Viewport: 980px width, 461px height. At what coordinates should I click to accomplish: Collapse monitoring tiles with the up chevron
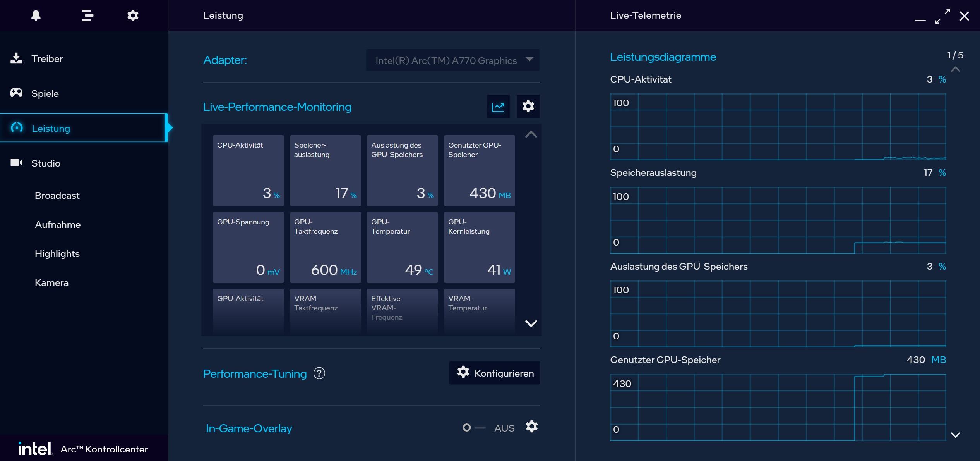click(531, 134)
